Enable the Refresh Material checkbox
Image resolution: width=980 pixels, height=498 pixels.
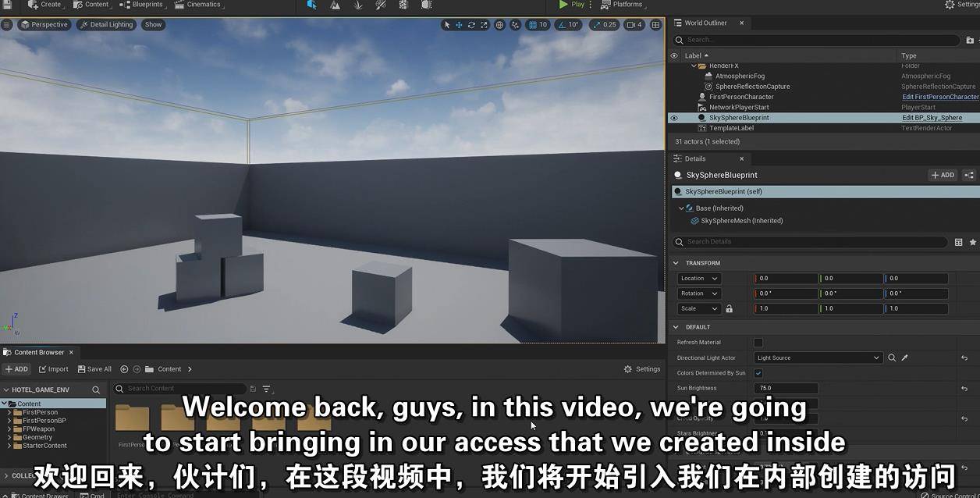click(x=758, y=343)
